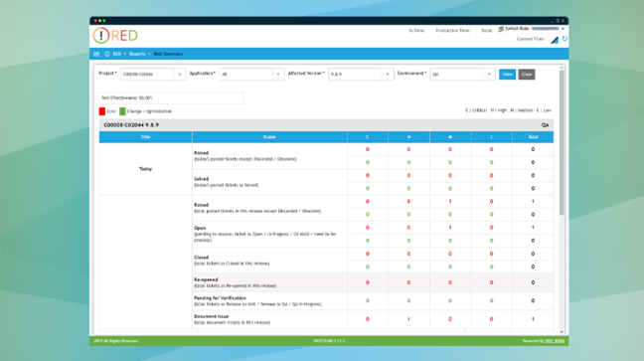This screenshot has height=361, width=644.
Task: Click the Solved status label
Action: 201,179
